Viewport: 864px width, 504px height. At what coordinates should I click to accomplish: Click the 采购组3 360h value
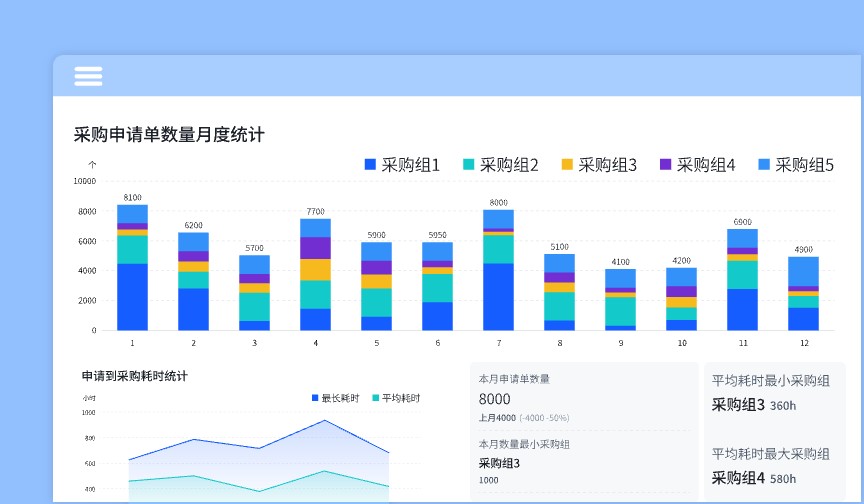coord(754,405)
